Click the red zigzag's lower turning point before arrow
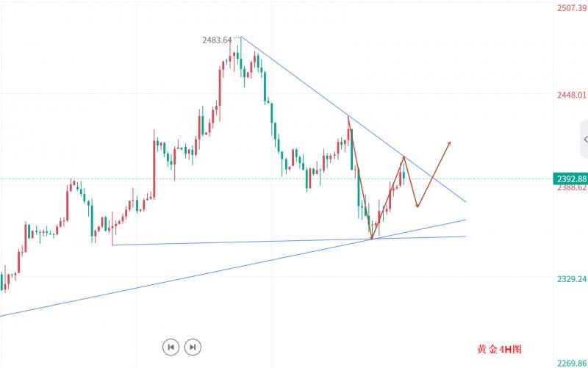Image resolution: width=588 pixels, height=368 pixels. pyautogui.click(x=417, y=206)
